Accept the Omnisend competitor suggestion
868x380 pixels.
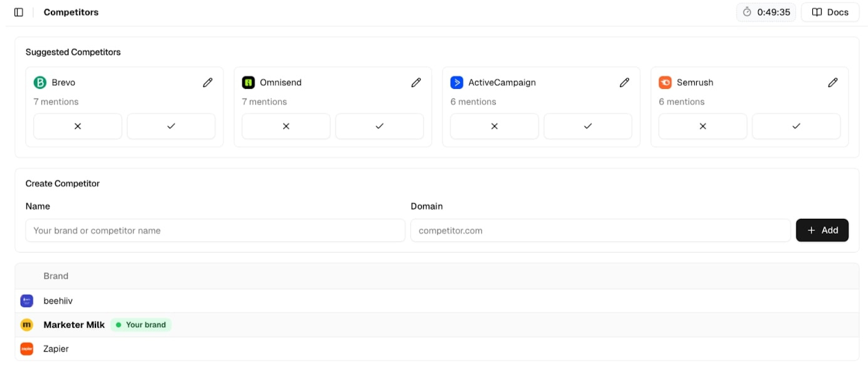click(379, 126)
